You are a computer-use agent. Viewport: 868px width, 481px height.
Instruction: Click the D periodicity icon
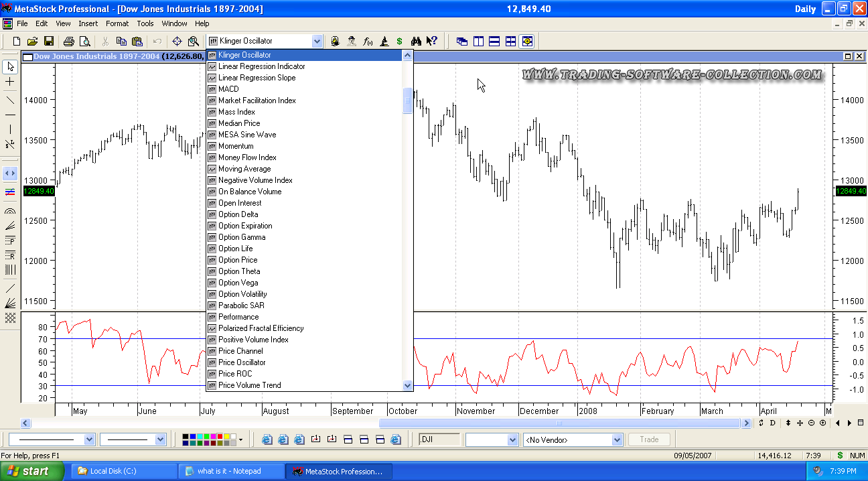[772, 423]
